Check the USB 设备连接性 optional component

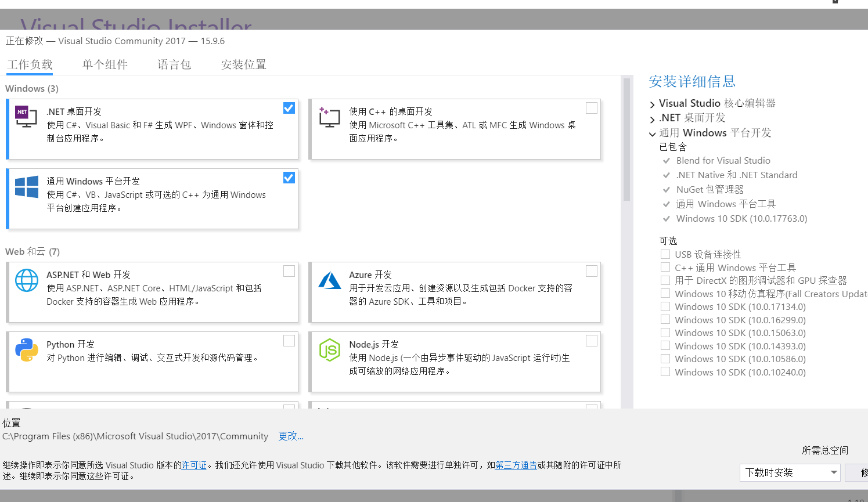pyautogui.click(x=665, y=254)
